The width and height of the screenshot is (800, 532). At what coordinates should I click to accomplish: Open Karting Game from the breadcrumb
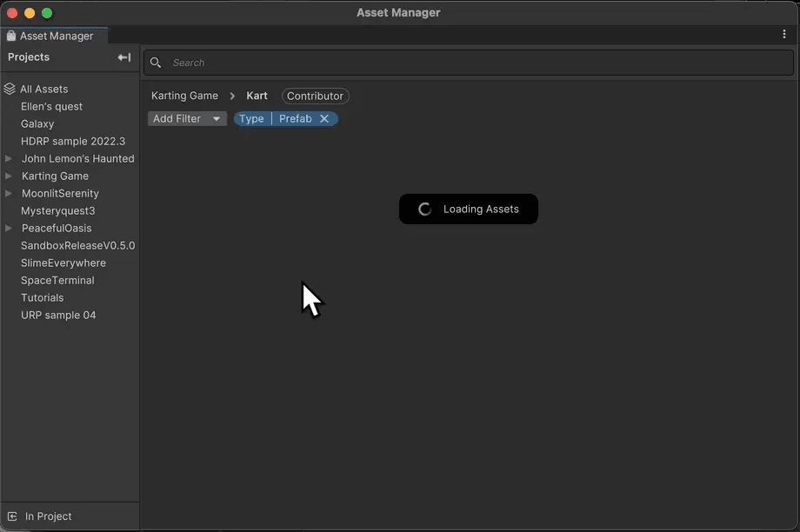(x=184, y=96)
